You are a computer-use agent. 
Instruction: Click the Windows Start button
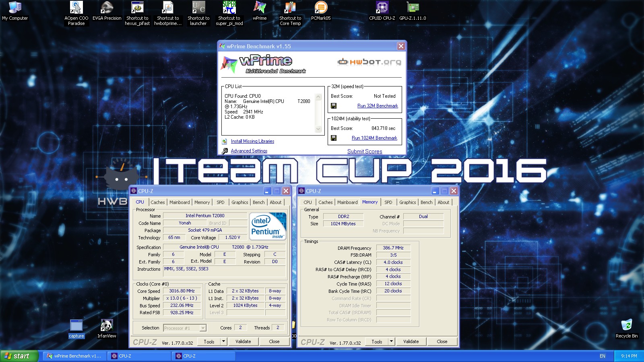tap(18, 356)
